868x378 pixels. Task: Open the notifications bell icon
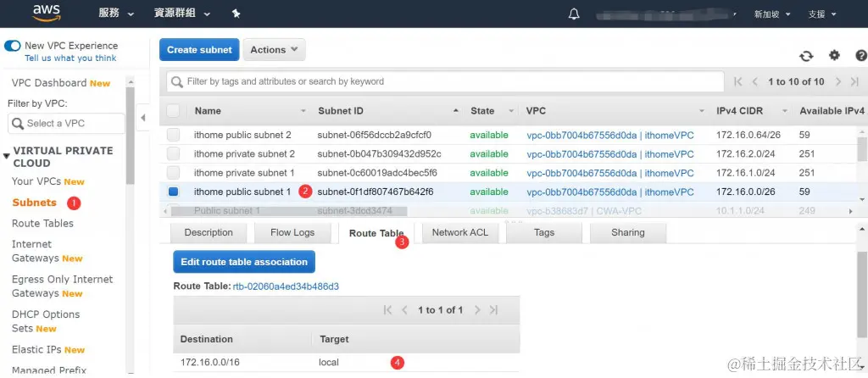click(574, 14)
